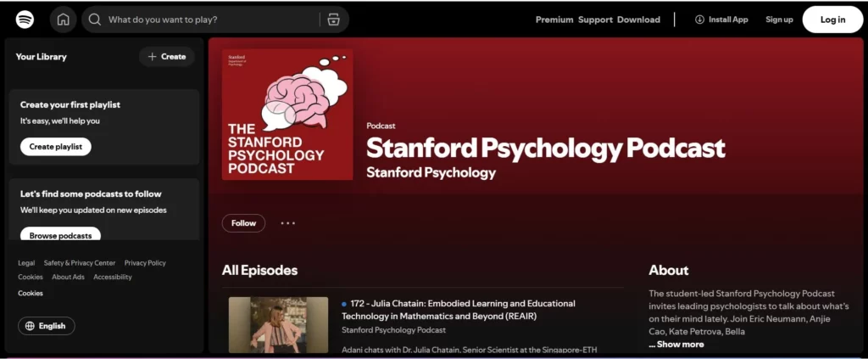Click the Cookies link beside About Ads
868x359 pixels.
tap(31, 277)
